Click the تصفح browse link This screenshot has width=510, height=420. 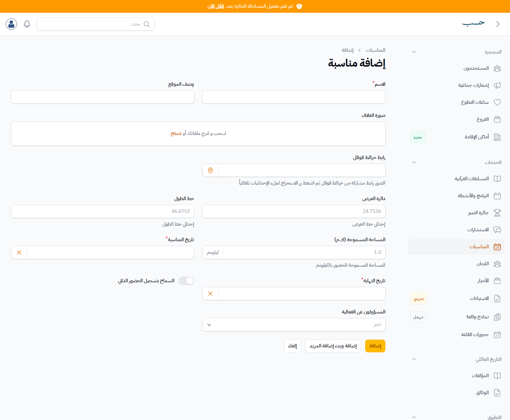coord(176,134)
